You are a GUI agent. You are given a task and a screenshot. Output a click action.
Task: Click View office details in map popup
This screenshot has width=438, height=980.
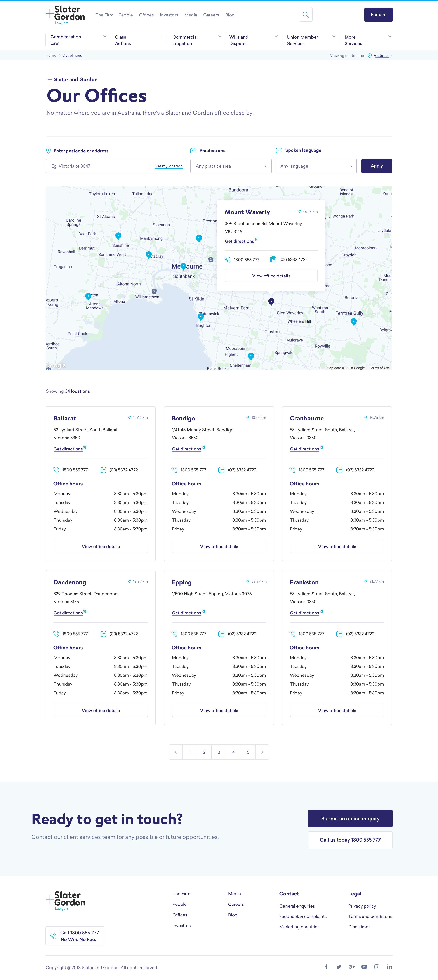pyautogui.click(x=271, y=276)
